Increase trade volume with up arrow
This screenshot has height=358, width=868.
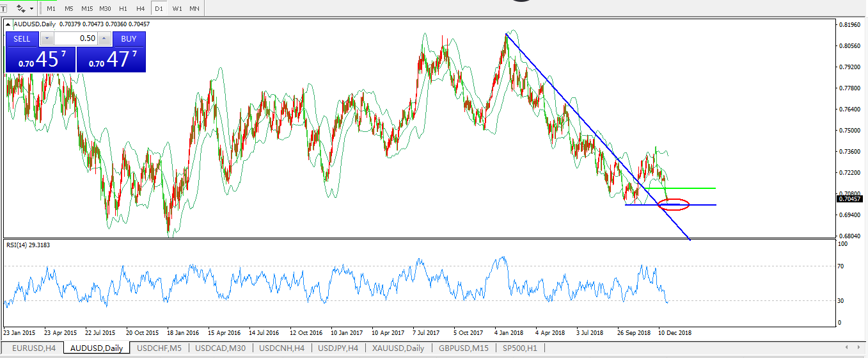pyautogui.click(x=104, y=38)
